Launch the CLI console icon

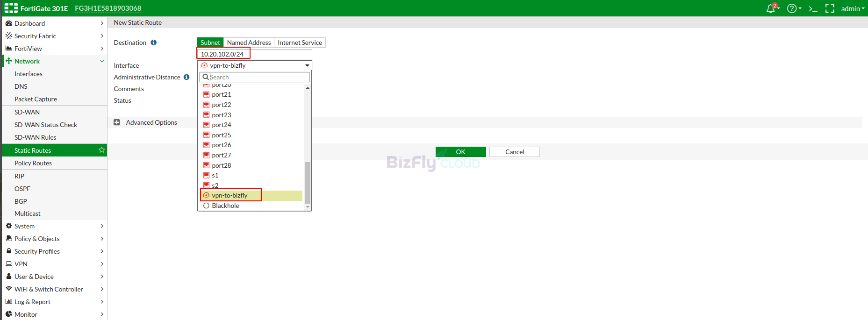(x=813, y=8)
